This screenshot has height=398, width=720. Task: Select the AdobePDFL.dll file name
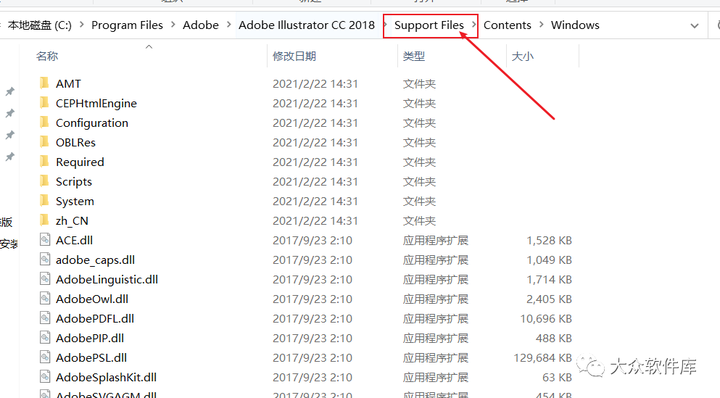coord(95,319)
